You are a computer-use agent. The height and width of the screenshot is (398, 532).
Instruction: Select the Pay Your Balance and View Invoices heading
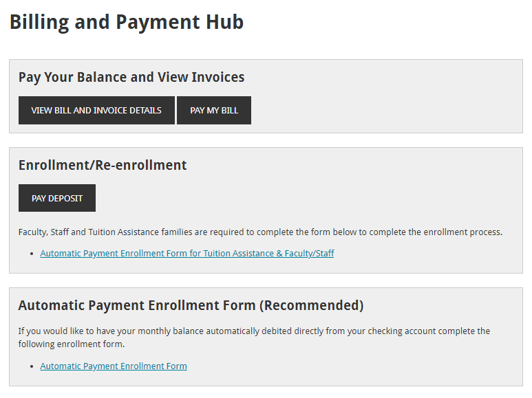tap(131, 77)
